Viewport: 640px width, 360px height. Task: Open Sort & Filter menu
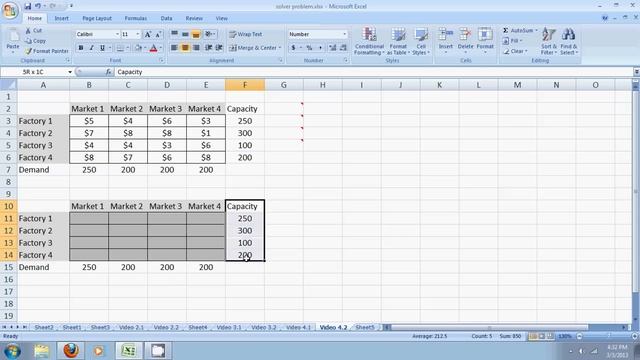pyautogui.click(x=548, y=41)
